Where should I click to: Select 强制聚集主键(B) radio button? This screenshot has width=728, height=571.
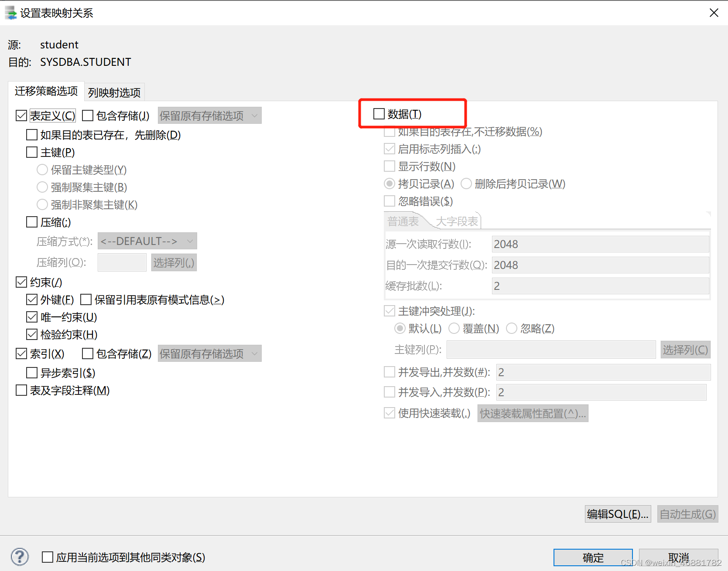click(x=42, y=187)
